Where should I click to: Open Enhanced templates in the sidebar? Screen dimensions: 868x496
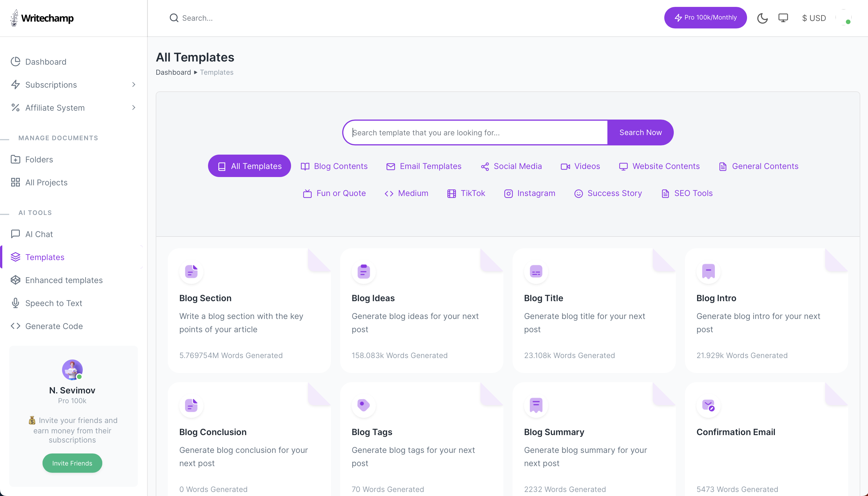64,280
